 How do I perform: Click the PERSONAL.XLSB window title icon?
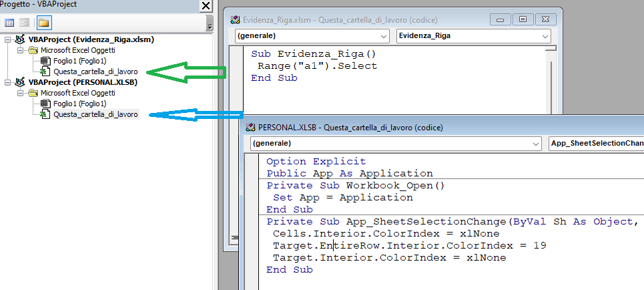[250, 128]
